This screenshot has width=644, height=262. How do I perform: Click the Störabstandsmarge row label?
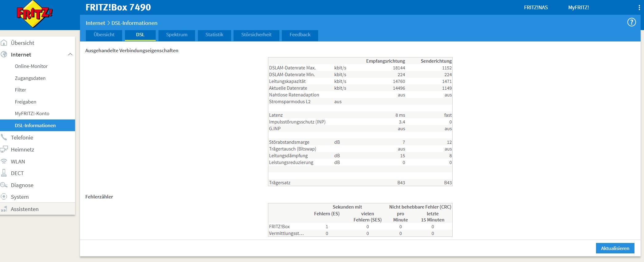pyautogui.click(x=289, y=142)
